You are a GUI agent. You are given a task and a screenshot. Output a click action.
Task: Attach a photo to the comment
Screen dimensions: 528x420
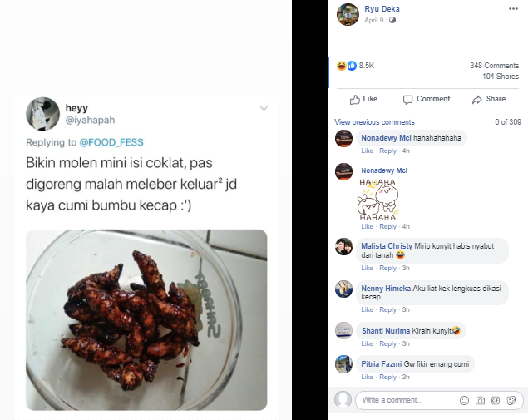point(480,400)
